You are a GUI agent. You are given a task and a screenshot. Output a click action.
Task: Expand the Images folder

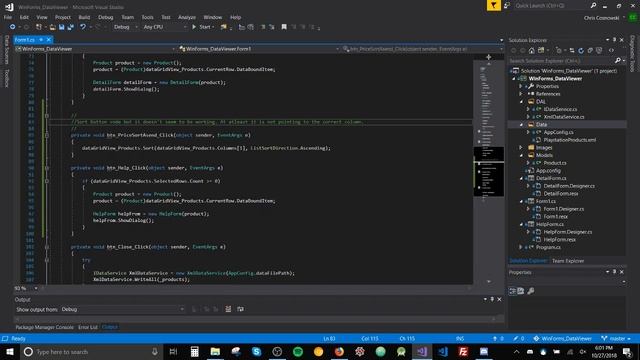click(521, 147)
